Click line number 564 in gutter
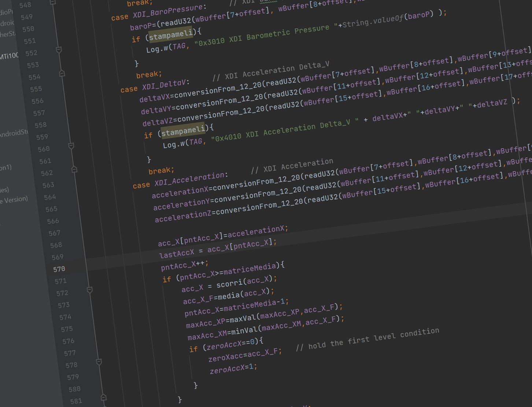 coord(50,197)
